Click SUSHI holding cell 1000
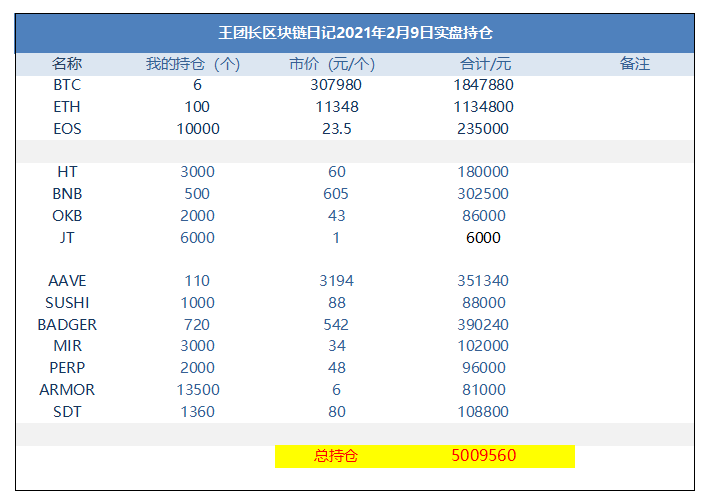The width and height of the screenshot is (709, 504). tap(198, 303)
